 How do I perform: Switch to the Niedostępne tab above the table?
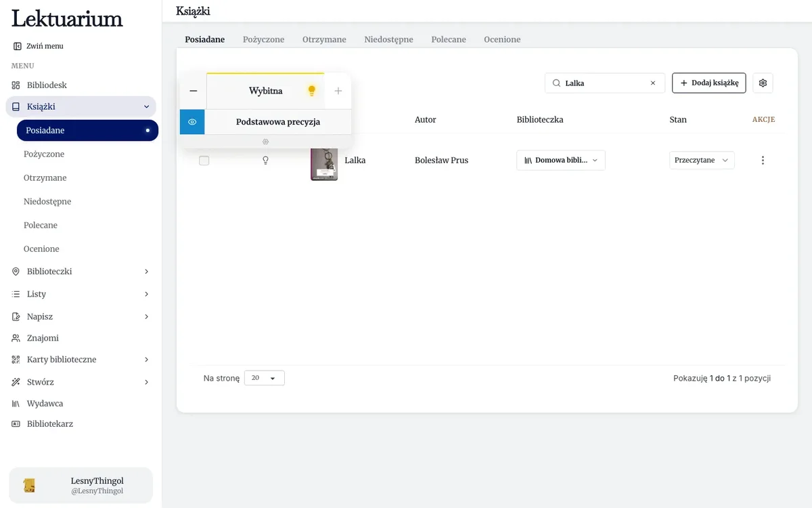click(388, 39)
